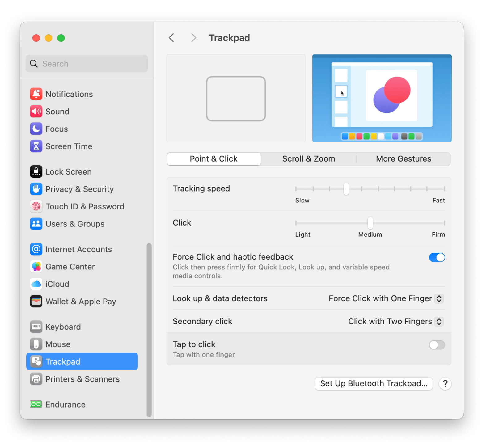Set tracking speed slider to Fast end
The image size is (482, 448).
pos(444,189)
